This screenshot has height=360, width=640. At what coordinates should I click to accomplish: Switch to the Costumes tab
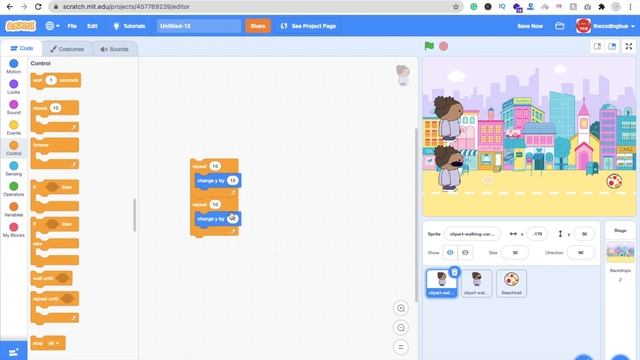pos(67,49)
